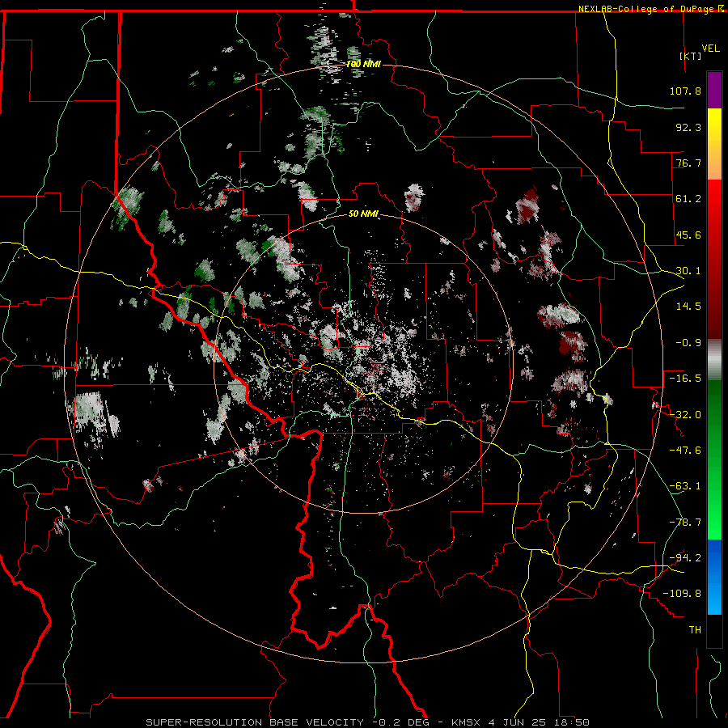The image size is (728, 728).
Task: Click the -109.8 velocity scale value
Action: (x=682, y=594)
